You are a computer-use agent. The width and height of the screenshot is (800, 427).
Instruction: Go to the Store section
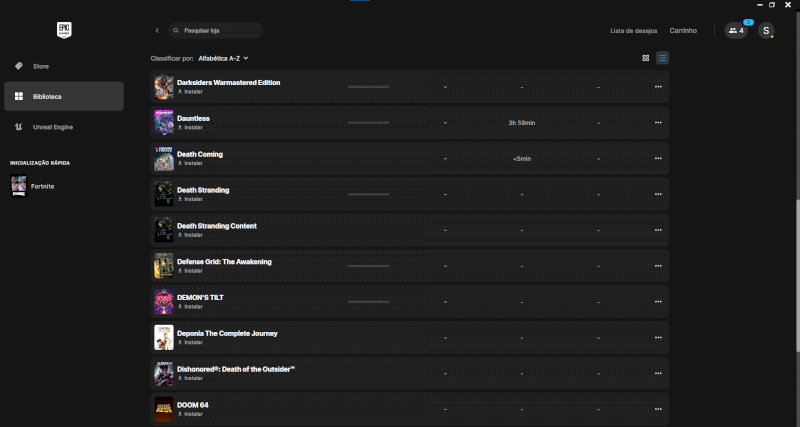click(41, 66)
